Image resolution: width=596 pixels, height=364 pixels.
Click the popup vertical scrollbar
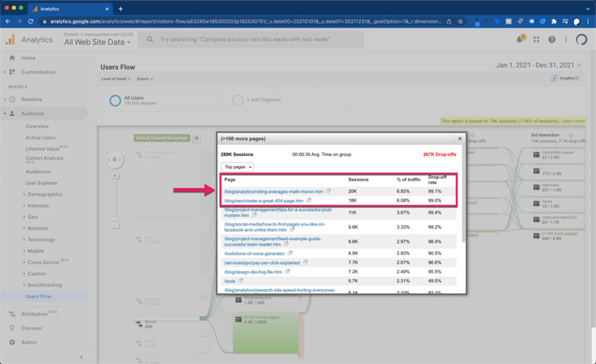(463, 194)
